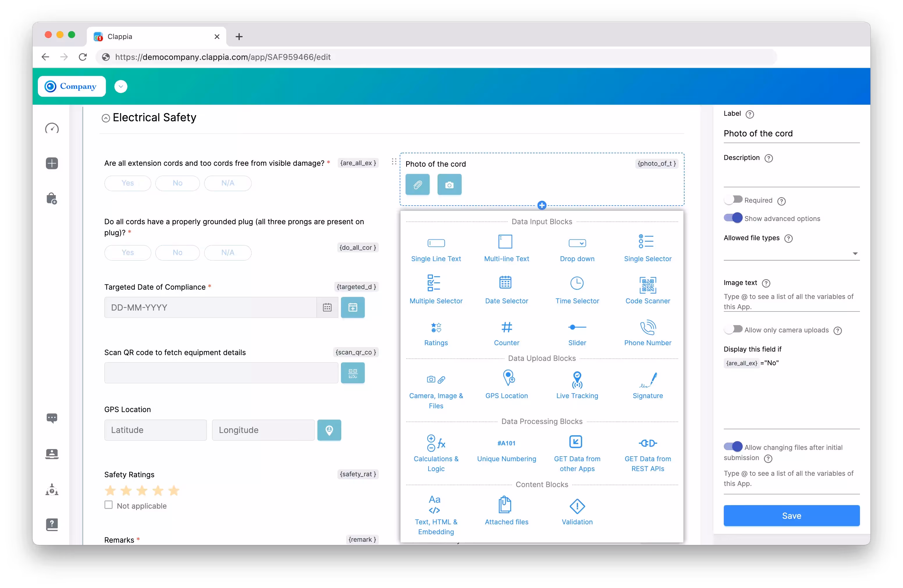Answer Yes to extension cords damage question
Viewport: 903px width, 588px height.
127,183
